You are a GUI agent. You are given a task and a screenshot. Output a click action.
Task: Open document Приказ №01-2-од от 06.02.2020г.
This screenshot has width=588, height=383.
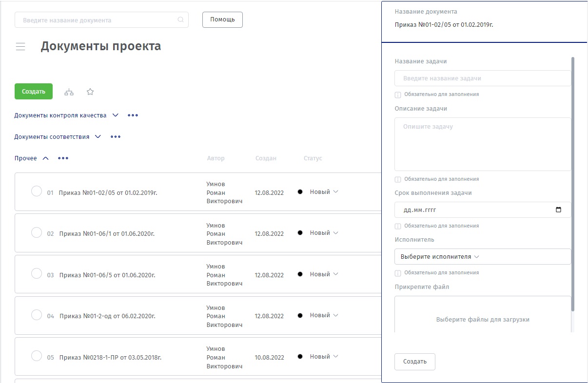click(108, 316)
